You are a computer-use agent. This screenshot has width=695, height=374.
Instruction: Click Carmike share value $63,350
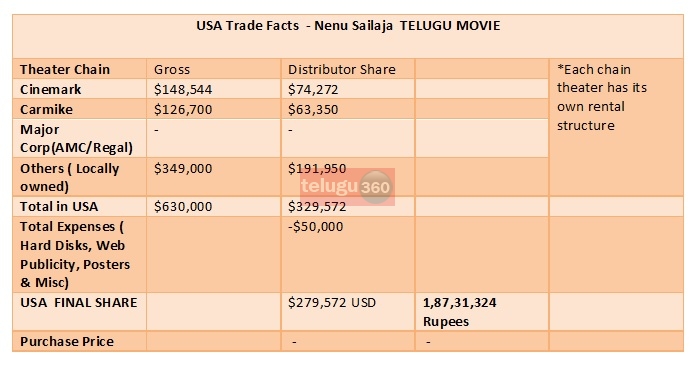313,109
